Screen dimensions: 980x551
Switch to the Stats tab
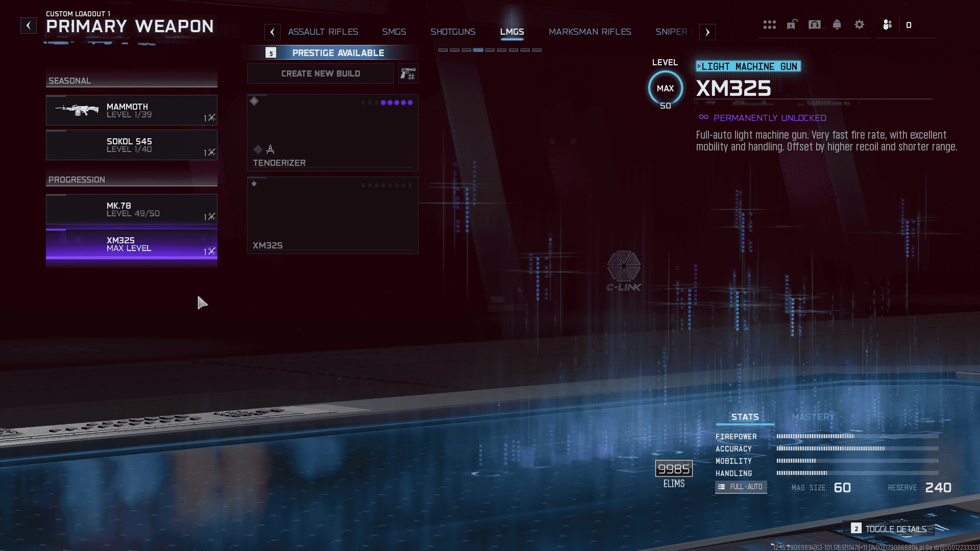point(745,417)
